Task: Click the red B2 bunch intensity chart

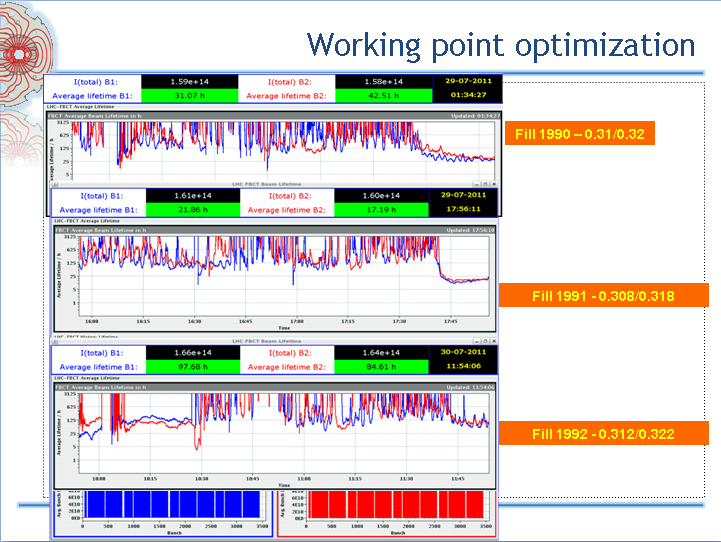Action: coord(387,513)
